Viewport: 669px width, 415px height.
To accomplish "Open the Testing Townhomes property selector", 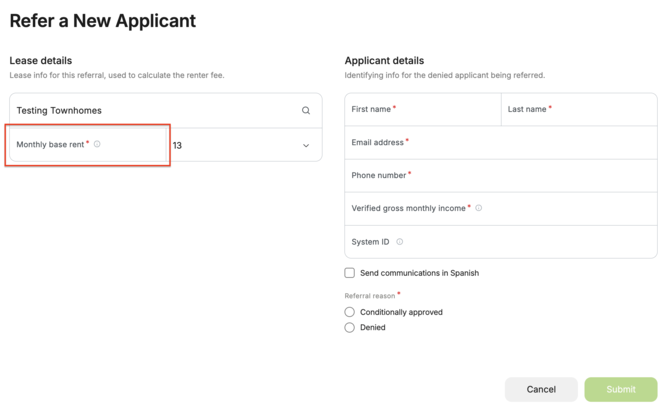I will point(166,110).
